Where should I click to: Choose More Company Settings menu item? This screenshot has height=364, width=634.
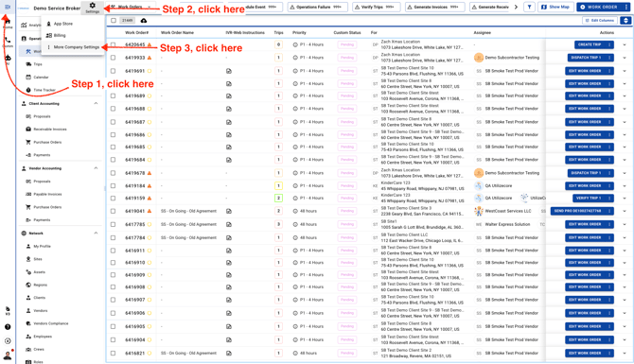click(73, 47)
